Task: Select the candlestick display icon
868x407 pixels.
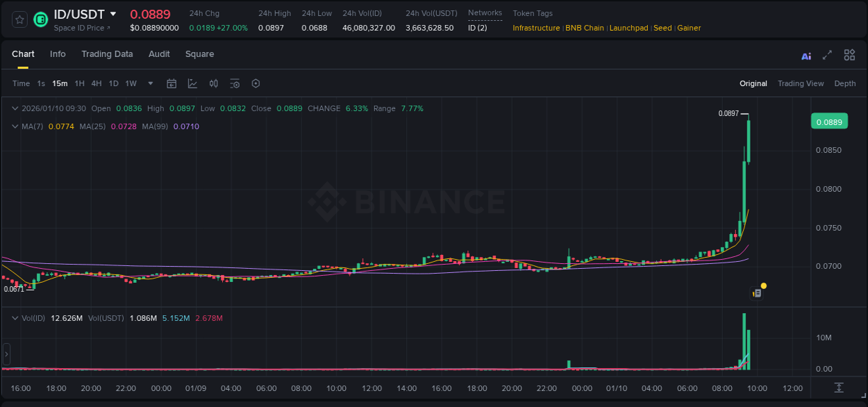Action: tap(214, 83)
